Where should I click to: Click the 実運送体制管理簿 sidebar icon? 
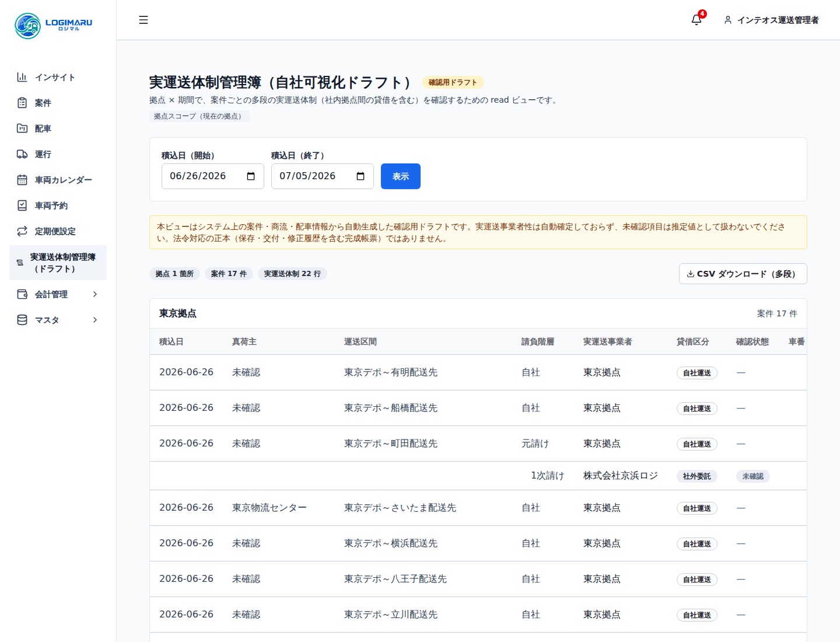click(20, 263)
